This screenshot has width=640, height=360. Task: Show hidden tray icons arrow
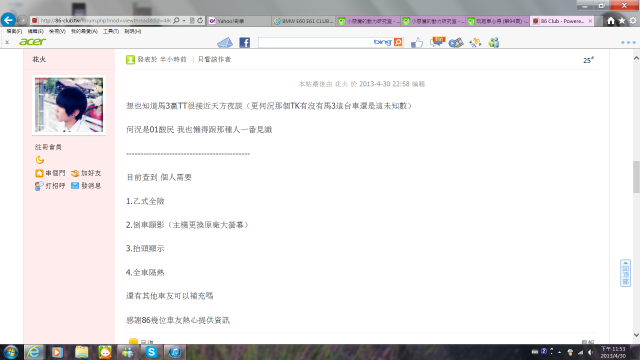click(x=560, y=352)
